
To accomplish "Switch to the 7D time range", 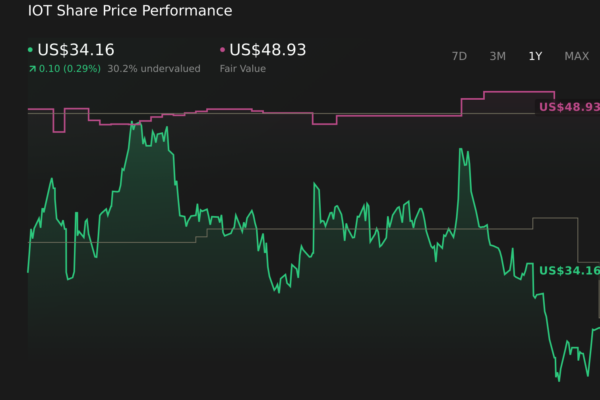I will pos(459,56).
